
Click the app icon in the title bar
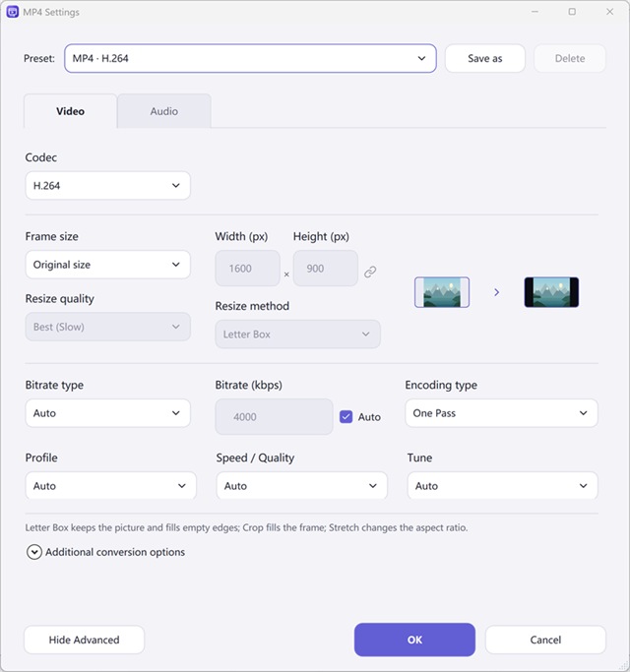13,12
